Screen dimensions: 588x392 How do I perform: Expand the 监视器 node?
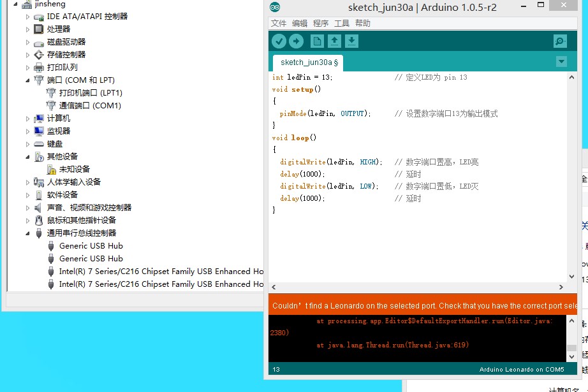click(27, 131)
